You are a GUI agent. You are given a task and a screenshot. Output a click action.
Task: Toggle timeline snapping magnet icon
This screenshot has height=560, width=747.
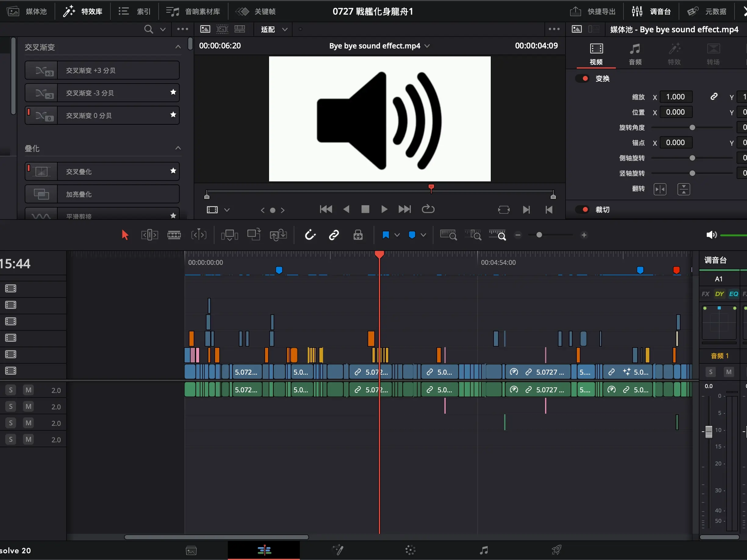(x=310, y=235)
